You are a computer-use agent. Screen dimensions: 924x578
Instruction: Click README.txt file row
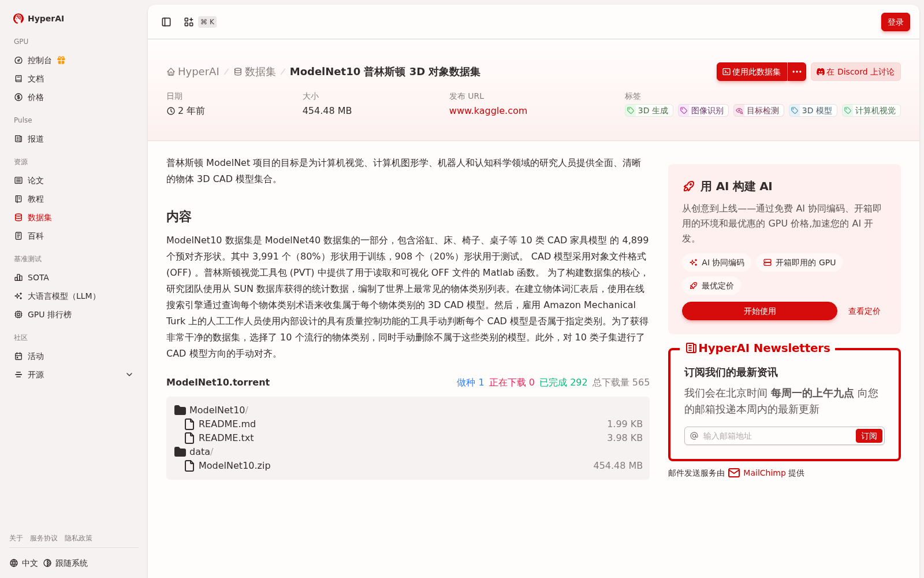(x=408, y=438)
